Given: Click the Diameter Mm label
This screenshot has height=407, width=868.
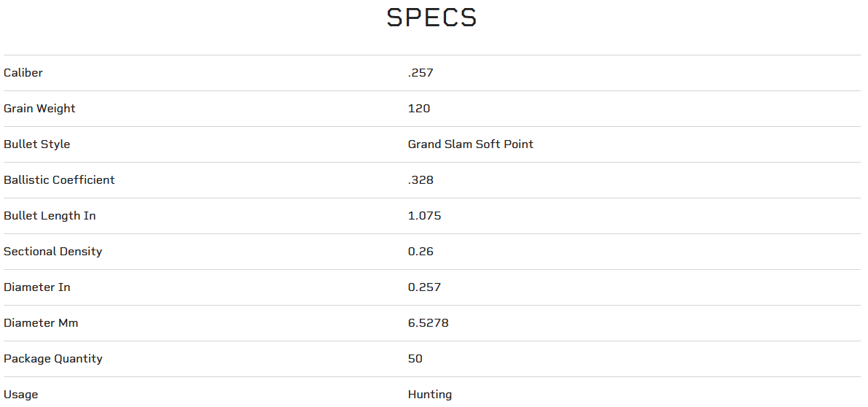Looking at the screenshot, I should (x=41, y=323).
